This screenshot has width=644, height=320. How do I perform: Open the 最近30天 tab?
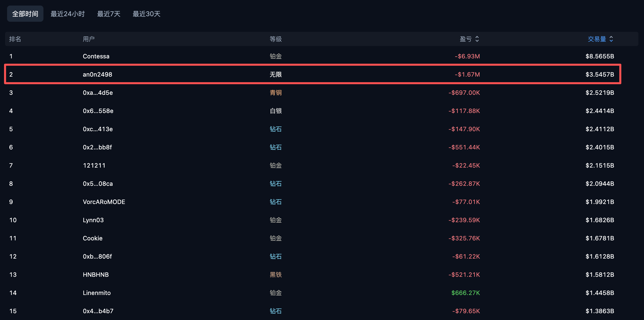coord(146,14)
